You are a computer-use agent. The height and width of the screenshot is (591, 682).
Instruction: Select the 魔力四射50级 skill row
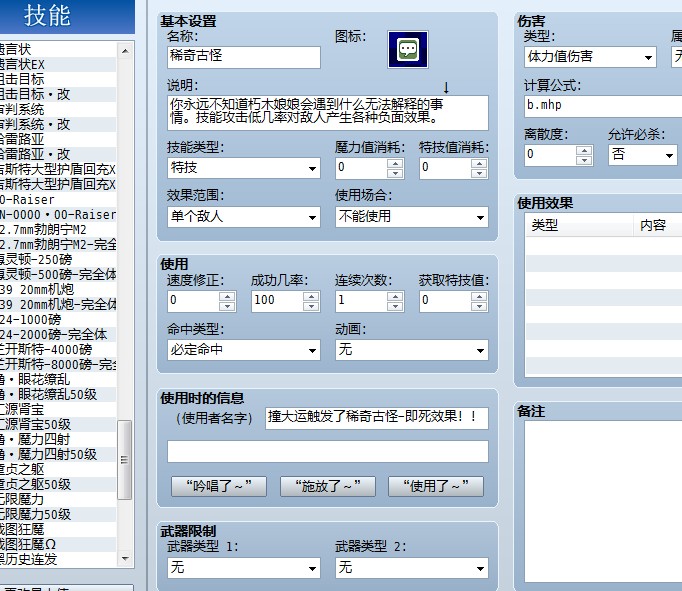click(x=58, y=454)
